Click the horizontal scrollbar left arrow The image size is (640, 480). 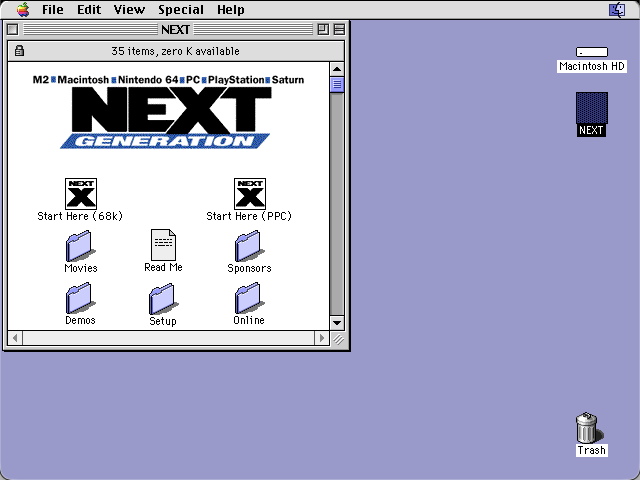tap(16, 338)
